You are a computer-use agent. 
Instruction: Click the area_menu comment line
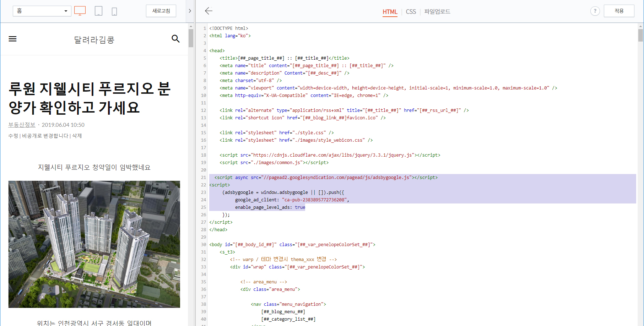264,282
